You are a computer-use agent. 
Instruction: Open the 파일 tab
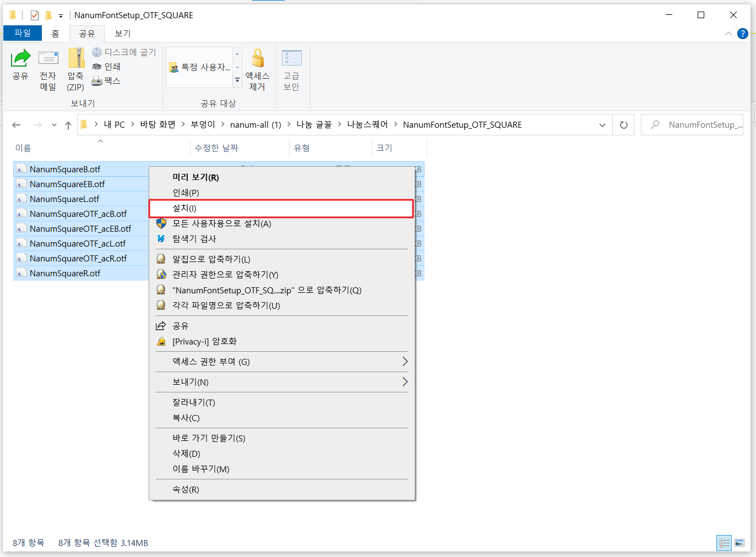point(23,33)
